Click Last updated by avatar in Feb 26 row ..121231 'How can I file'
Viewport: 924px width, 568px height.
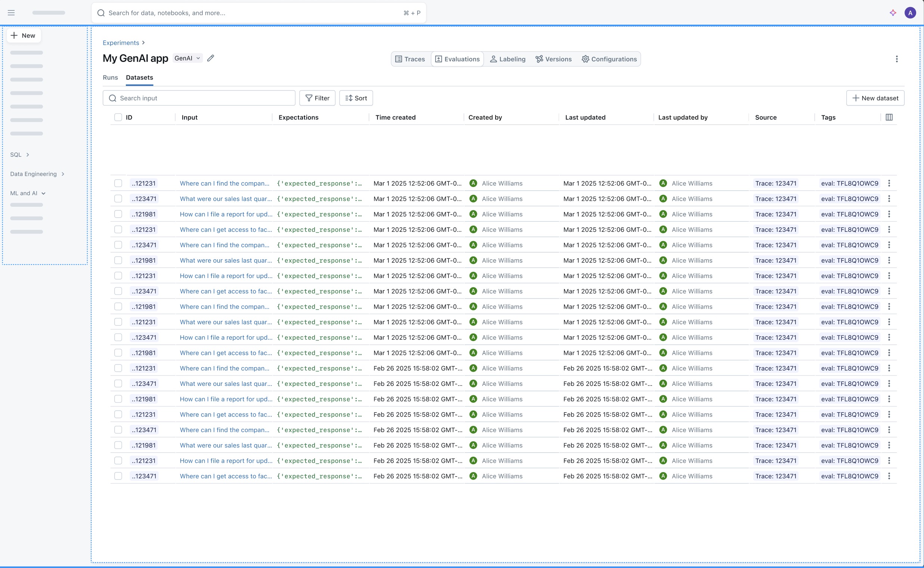point(663,461)
